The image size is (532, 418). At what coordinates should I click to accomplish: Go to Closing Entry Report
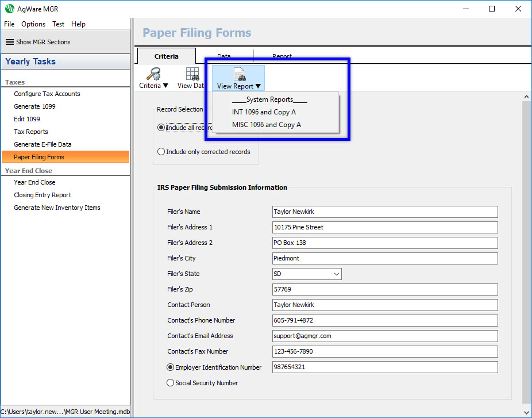[x=43, y=195]
